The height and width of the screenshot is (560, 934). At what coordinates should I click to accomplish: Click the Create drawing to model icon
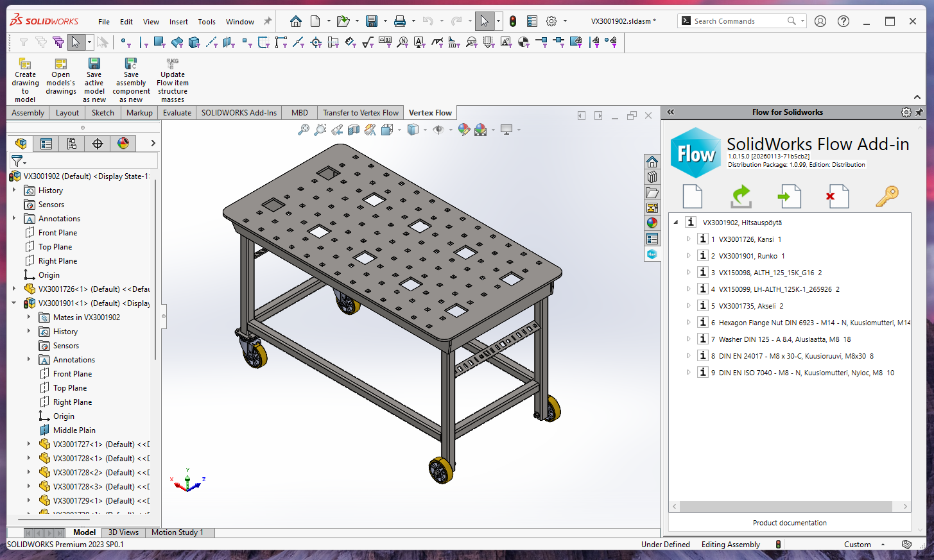25,64
